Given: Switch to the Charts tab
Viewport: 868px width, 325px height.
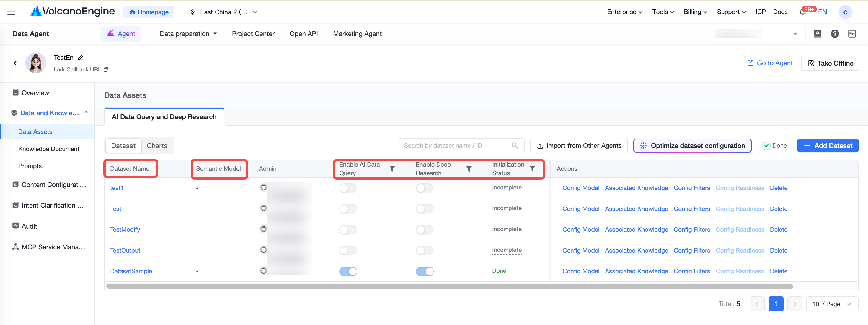Looking at the screenshot, I should (x=157, y=146).
